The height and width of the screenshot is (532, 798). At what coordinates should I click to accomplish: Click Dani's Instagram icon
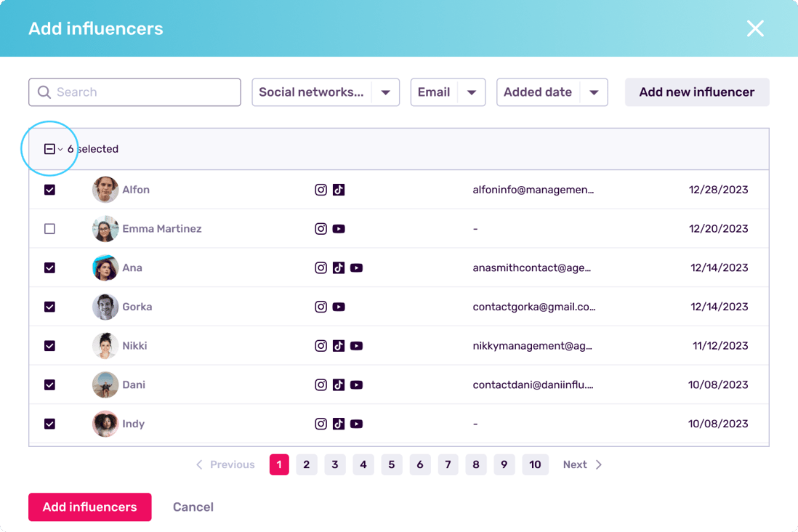click(x=321, y=385)
